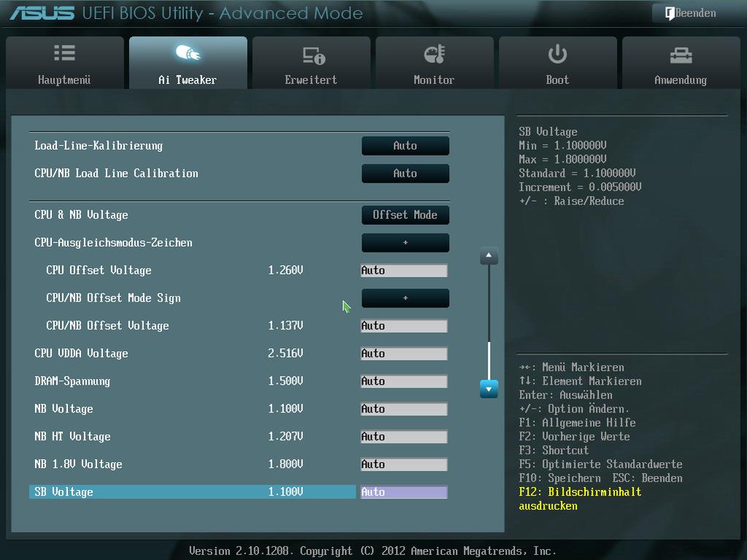Click the NB HT Voltage Auto field
This screenshot has width=747, height=560.
tap(404, 436)
